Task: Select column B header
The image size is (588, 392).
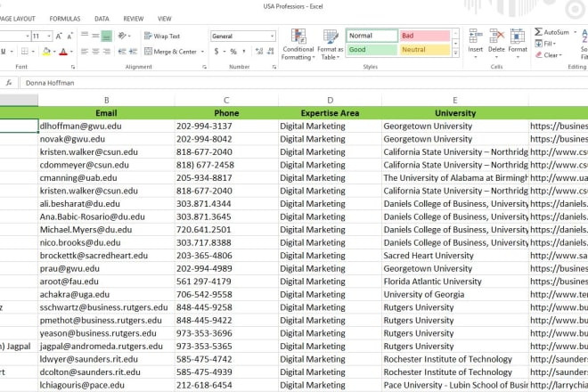Action: [106, 100]
